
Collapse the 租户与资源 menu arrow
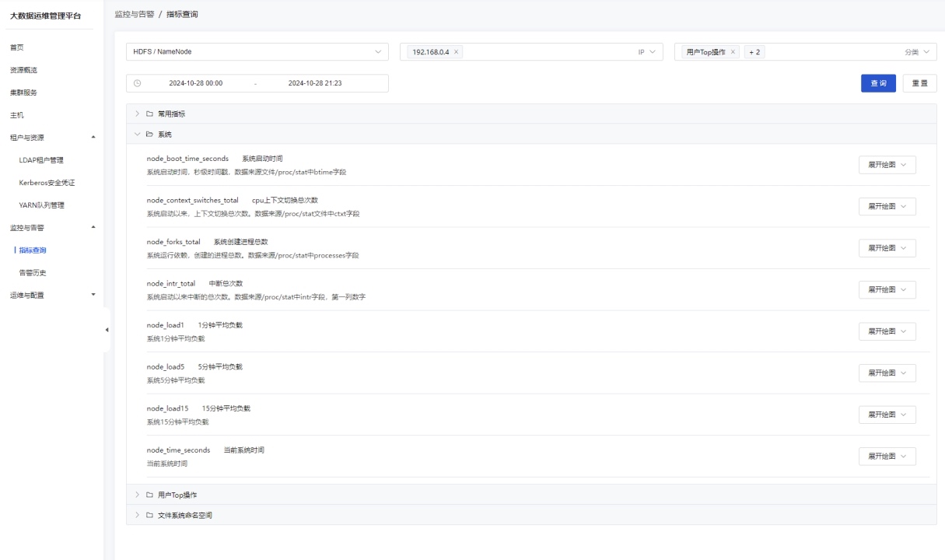[x=93, y=137]
